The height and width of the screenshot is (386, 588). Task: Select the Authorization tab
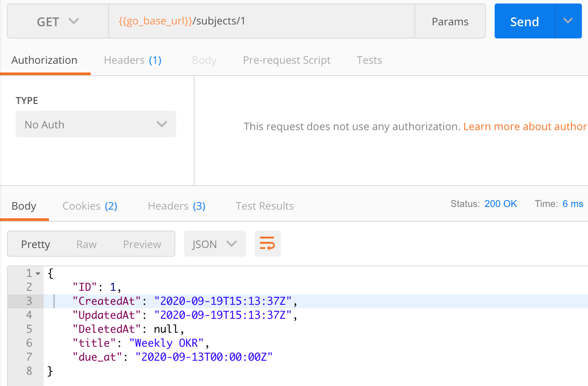[44, 60]
